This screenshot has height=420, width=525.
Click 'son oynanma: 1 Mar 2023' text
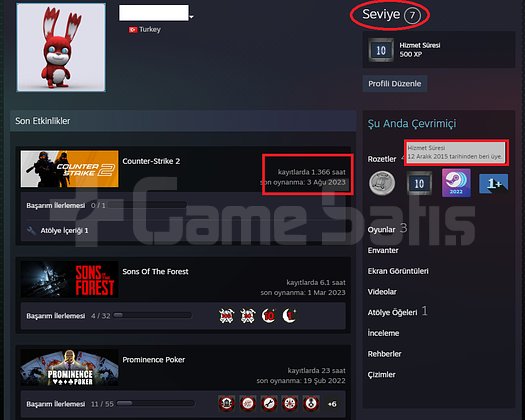pyautogui.click(x=303, y=293)
